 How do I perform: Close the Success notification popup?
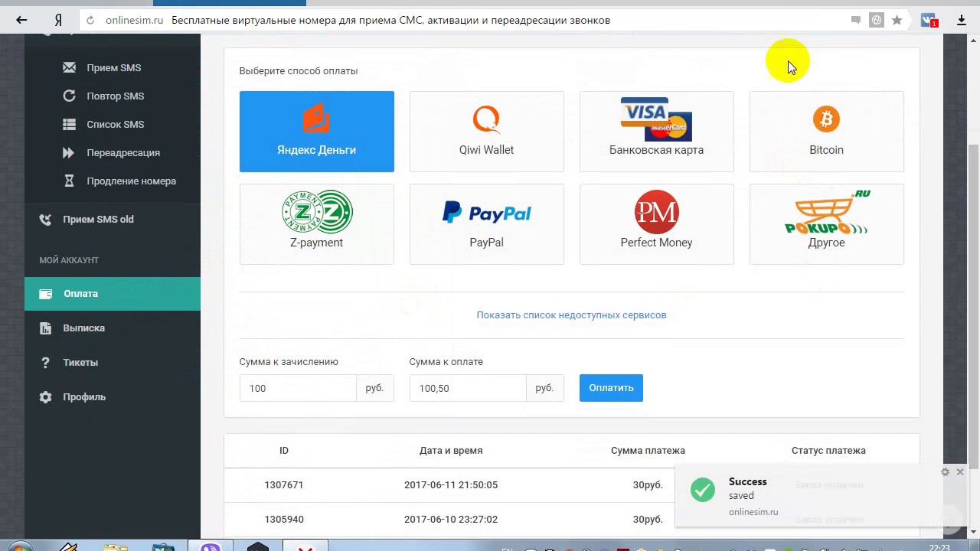(959, 472)
